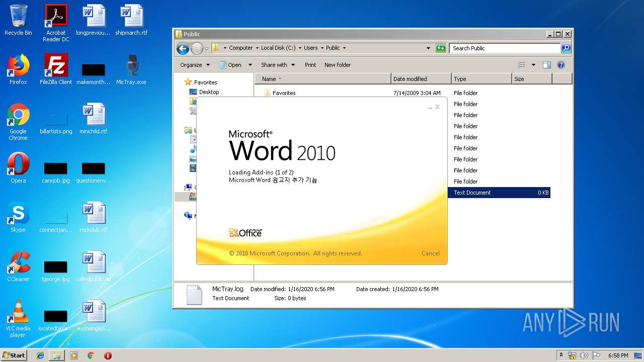Click Windows Media Player taskbar icon
Viewport: 644px width, 362px height.
pyautogui.click(x=74, y=355)
